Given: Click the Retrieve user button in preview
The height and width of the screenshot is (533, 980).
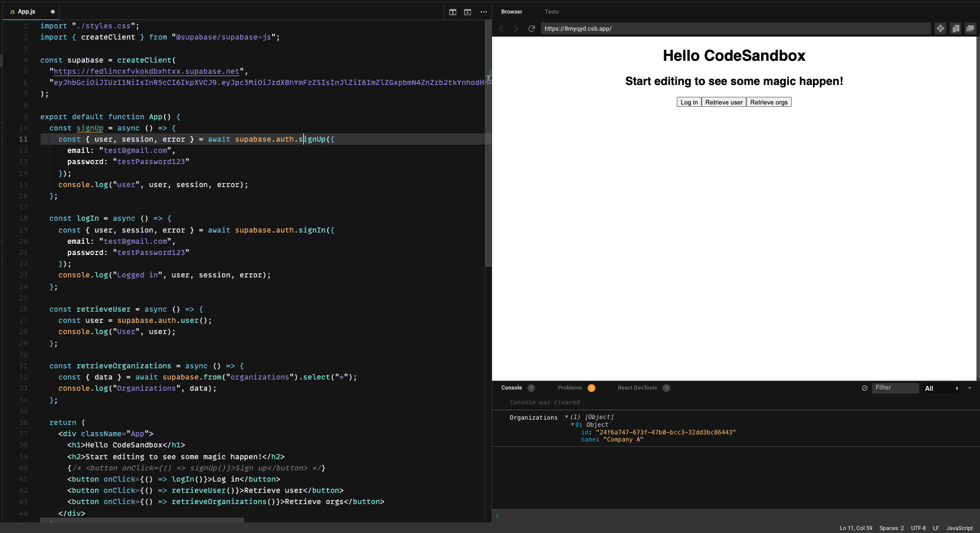Looking at the screenshot, I should point(724,102).
